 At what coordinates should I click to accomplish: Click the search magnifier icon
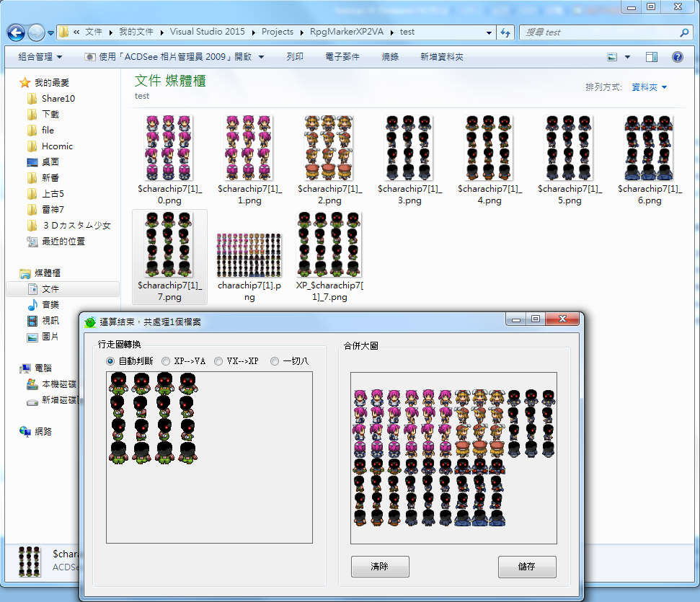click(x=684, y=32)
